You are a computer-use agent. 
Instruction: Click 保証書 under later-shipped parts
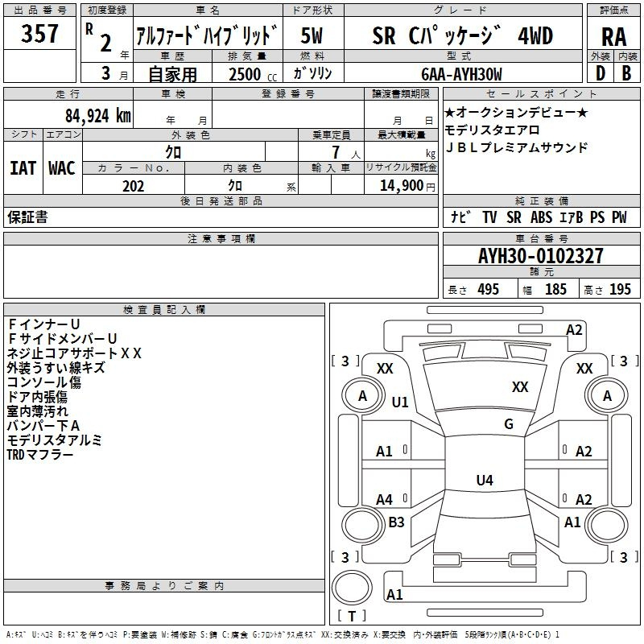coord(27,217)
